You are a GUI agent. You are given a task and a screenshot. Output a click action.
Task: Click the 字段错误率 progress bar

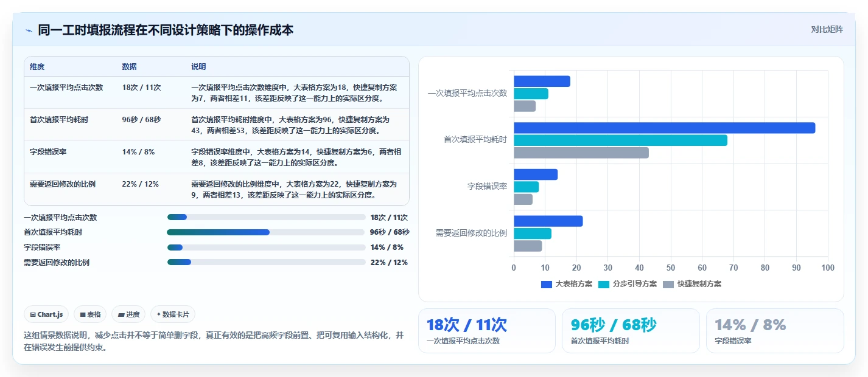pos(267,247)
